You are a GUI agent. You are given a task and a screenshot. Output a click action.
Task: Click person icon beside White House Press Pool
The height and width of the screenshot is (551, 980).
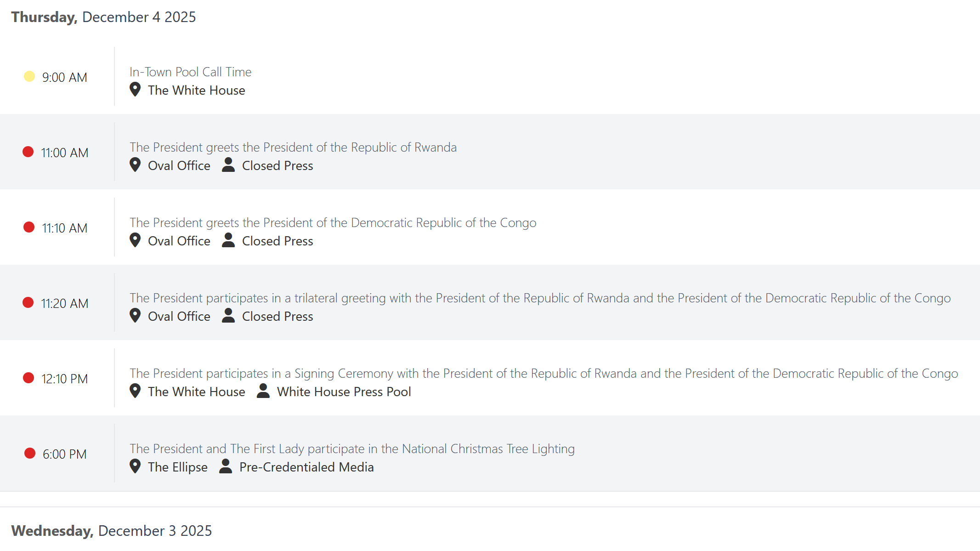pyautogui.click(x=263, y=391)
